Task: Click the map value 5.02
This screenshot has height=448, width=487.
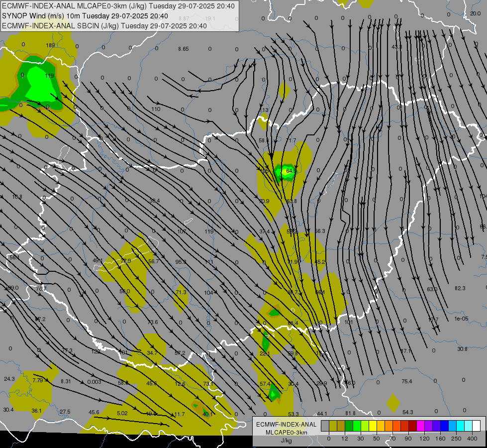Action: click(122, 414)
